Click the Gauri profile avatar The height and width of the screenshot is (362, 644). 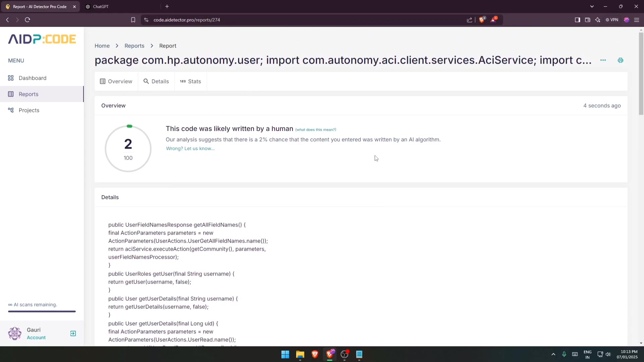pyautogui.click(x=15, y=334)
